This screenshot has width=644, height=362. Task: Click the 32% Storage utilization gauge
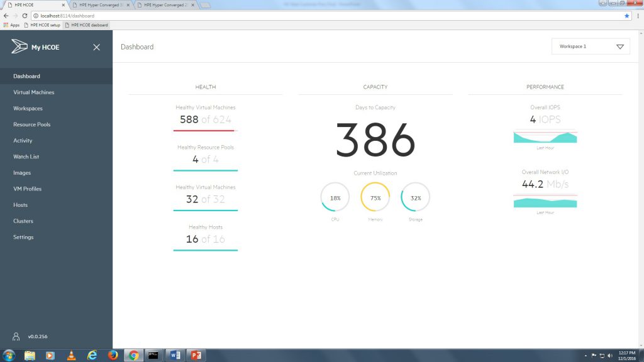(416, 197)
